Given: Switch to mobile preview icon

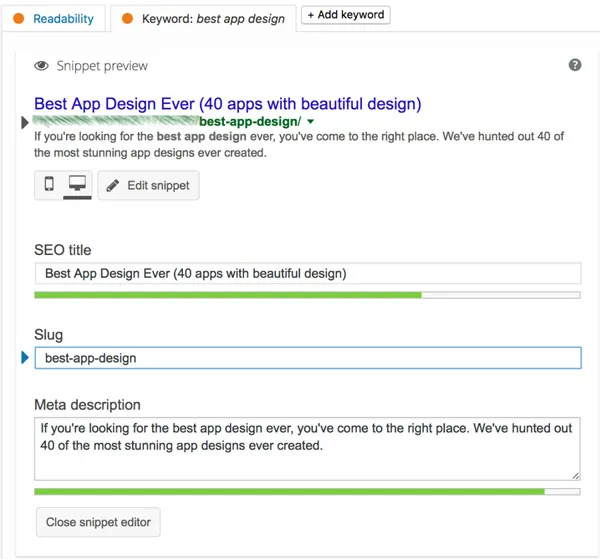Looking at the screenshot, I should [50, 185].
